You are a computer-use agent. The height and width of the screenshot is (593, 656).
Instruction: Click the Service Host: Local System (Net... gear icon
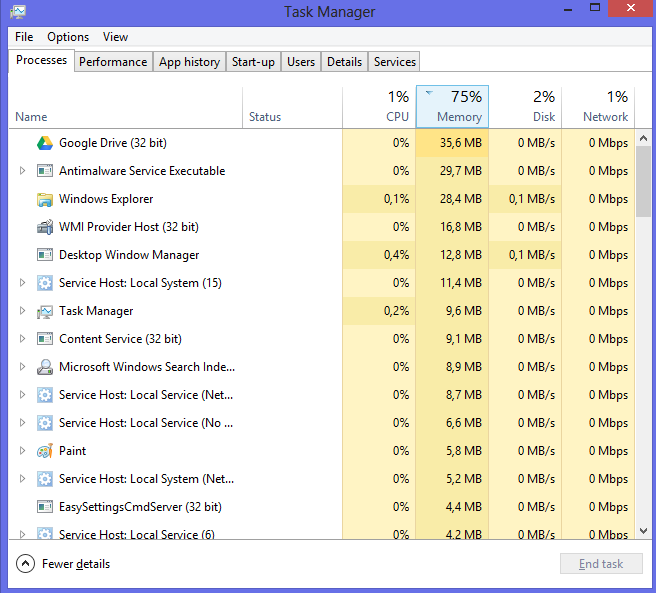[x=45, y=479]
